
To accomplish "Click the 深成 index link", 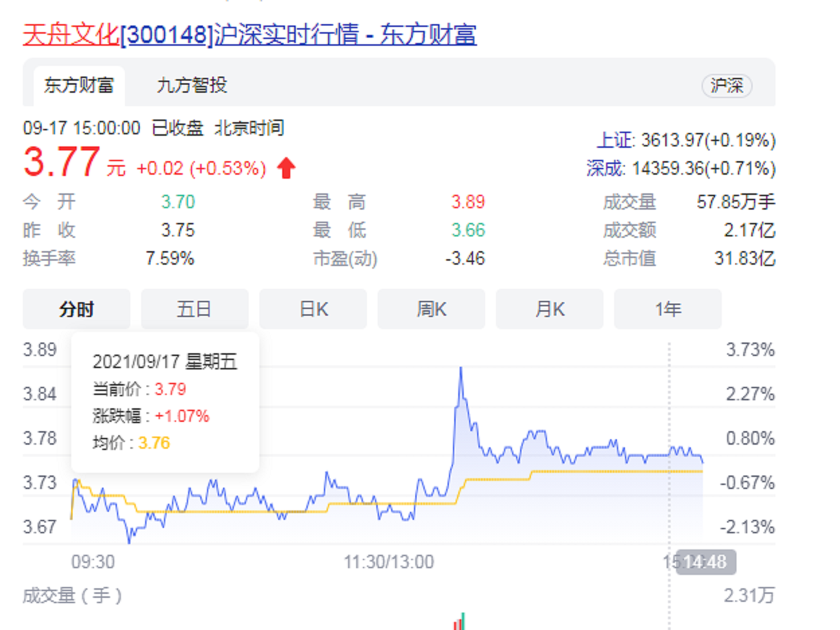I will pyautogui.click(x=605, y=168).
